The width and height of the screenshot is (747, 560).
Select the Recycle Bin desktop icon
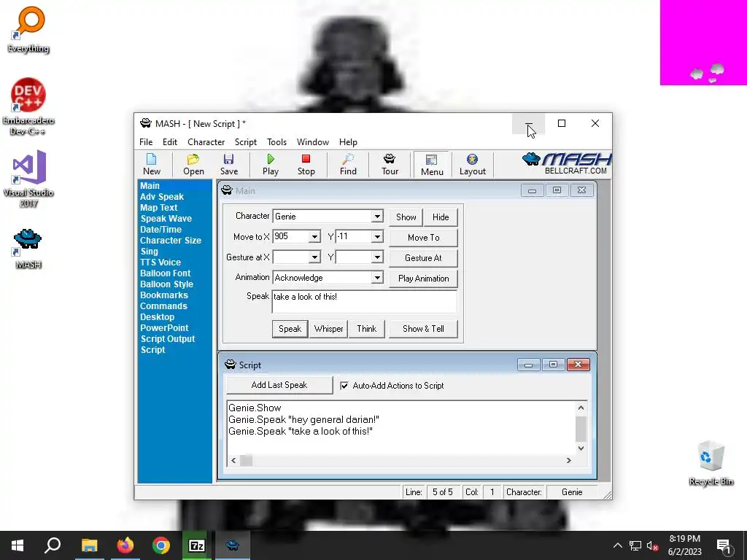coord(711,463)
